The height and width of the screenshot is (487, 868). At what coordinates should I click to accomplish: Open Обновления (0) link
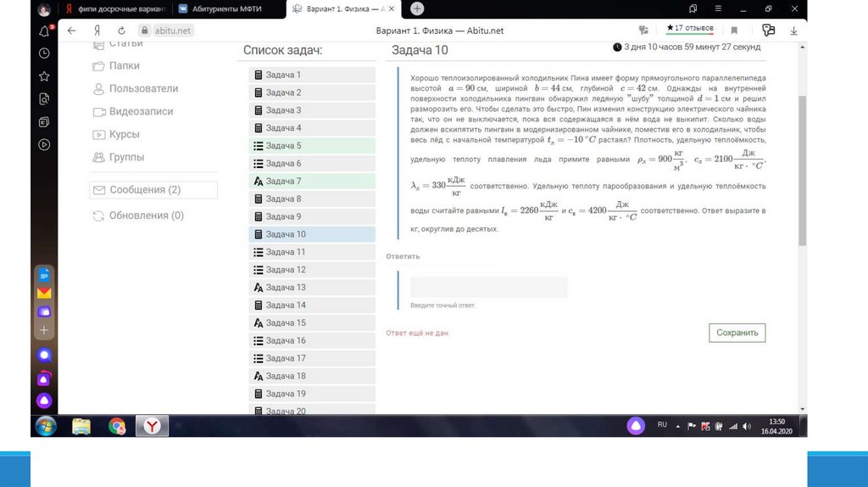pos(138,216)
